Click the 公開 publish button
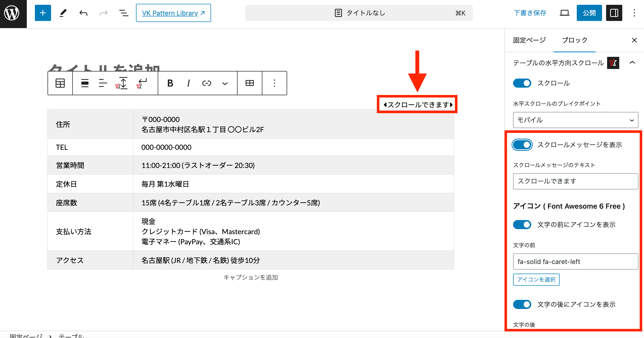Viewport: 644px width, 338px height. 589,13
